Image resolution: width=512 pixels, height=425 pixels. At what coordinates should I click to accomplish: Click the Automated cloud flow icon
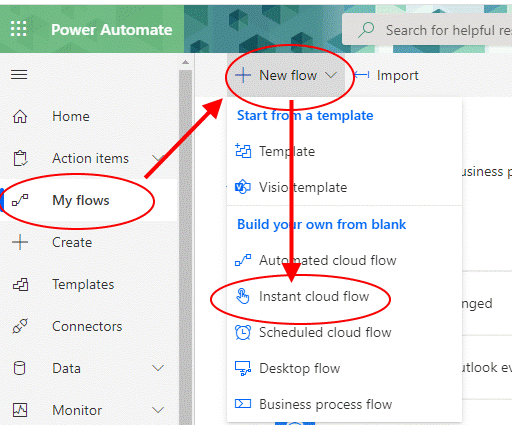coord(243,260)
